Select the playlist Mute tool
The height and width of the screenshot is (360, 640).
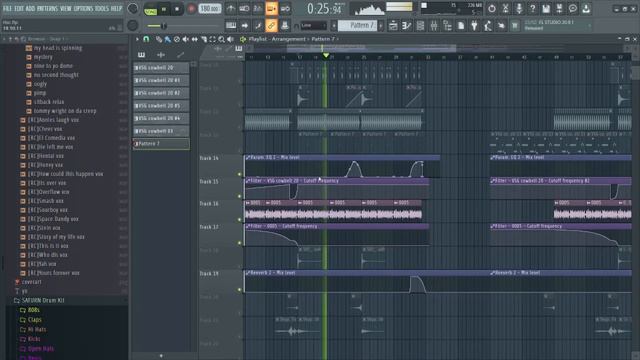coord(186,39)
